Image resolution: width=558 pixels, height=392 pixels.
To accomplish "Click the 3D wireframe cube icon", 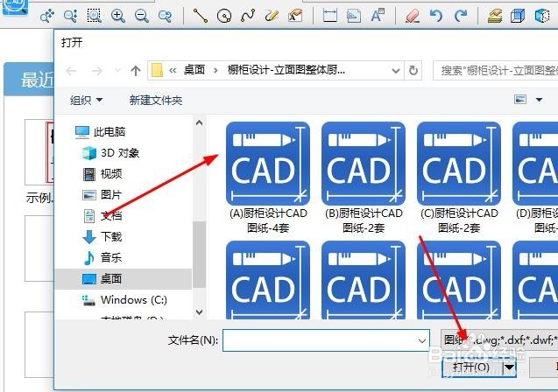I will click(542, 16).
